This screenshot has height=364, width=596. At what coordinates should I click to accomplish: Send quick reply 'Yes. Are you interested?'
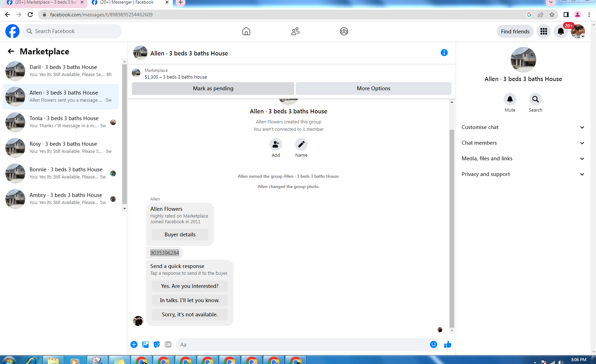pos(190,286)
